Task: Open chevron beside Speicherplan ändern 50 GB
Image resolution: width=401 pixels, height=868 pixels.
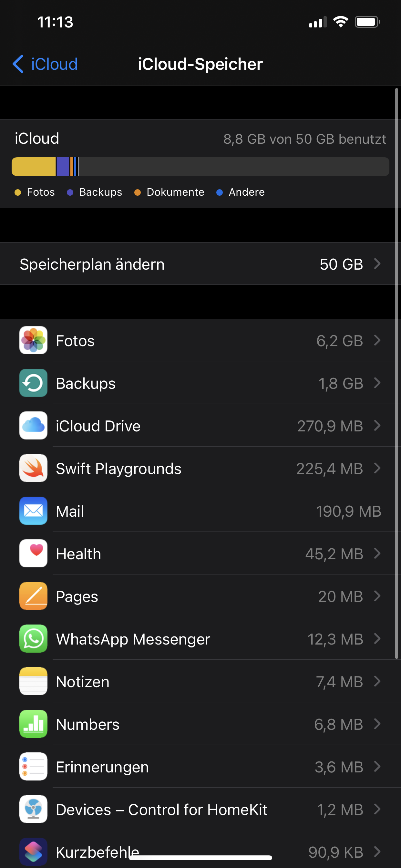Action: 377,264
